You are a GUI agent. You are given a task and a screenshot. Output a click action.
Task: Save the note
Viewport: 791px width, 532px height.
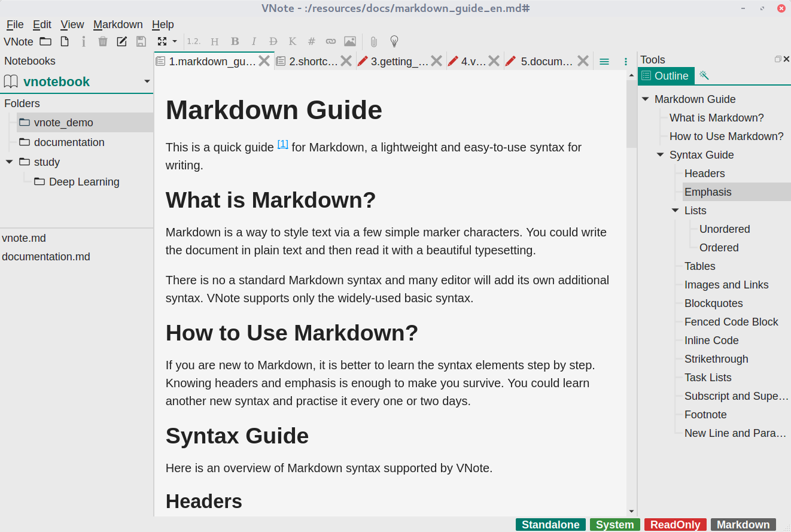[x=141, y=41]
